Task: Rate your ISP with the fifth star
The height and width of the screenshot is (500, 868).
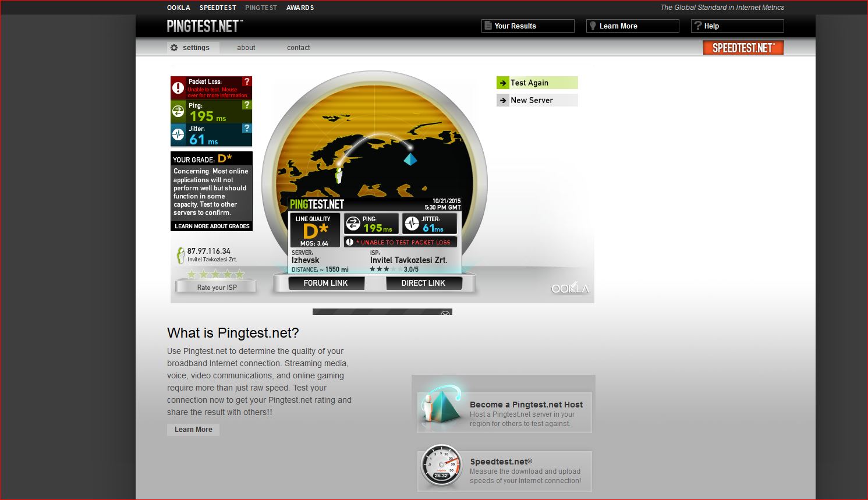Action: point(240,274)
